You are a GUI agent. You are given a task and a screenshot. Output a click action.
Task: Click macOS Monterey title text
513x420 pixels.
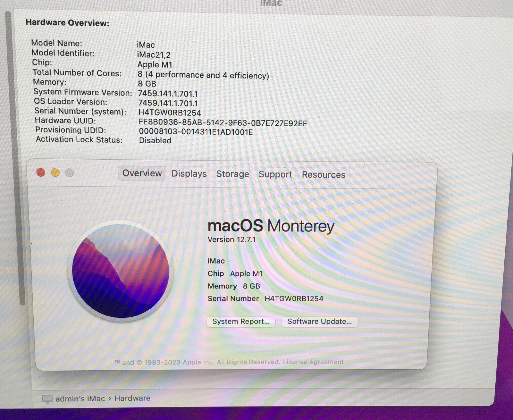tap(271, 226)
